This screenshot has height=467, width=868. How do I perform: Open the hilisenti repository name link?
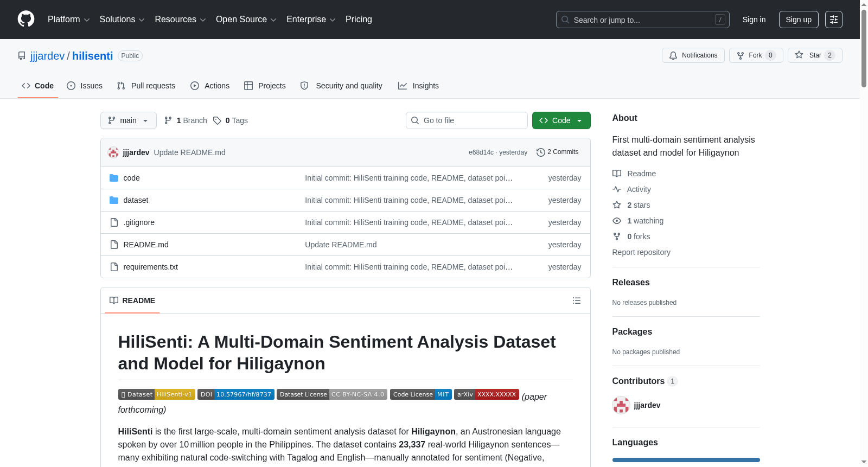[x=93, y=56]
